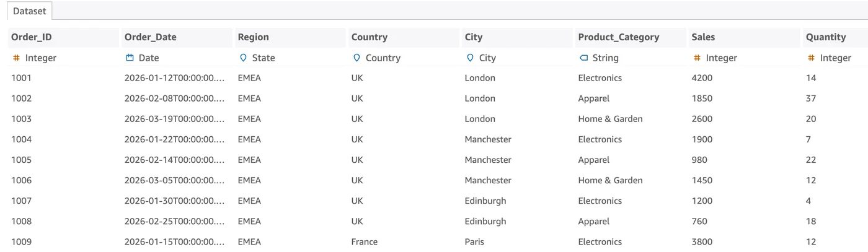
Task: Click Sales value 1850
Action: 702,98
